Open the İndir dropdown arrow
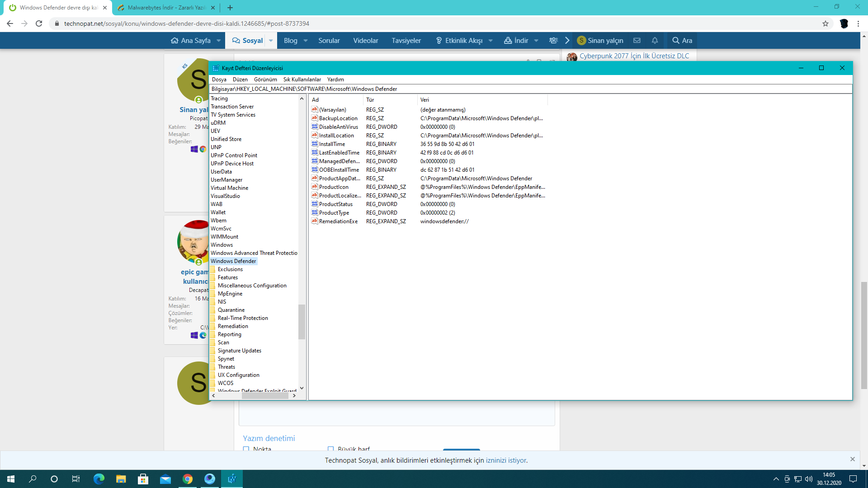Viewport: 868px width, 488px height. (536, 41)
